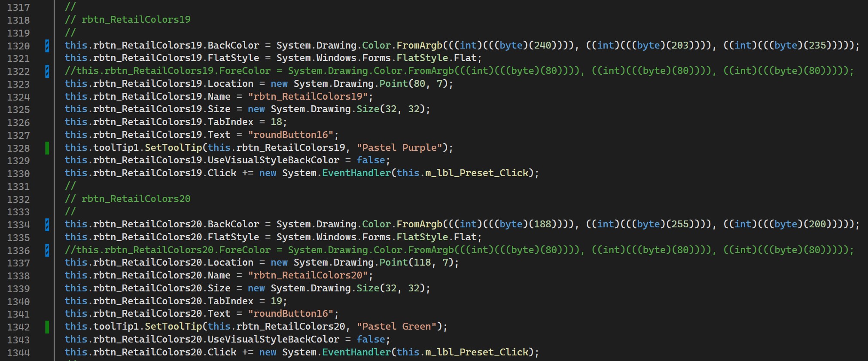Click "FromArgb" on the RetailColors19 BackColor line

(419, 46)
